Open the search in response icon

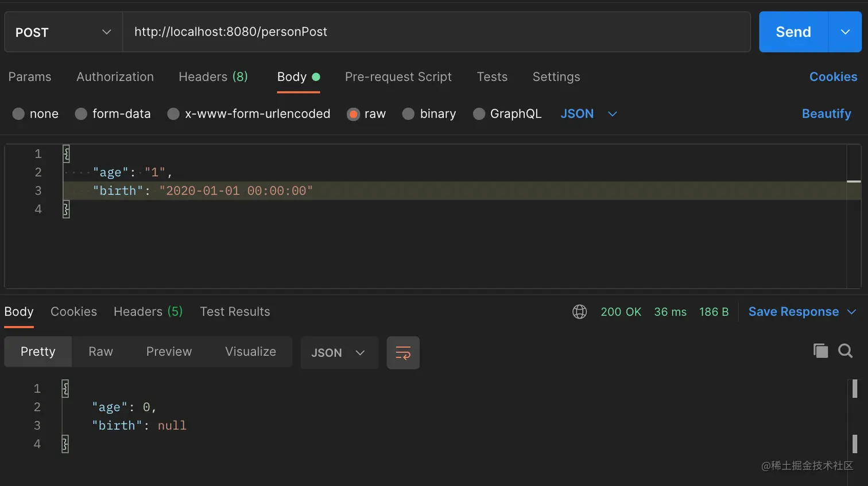845,351
